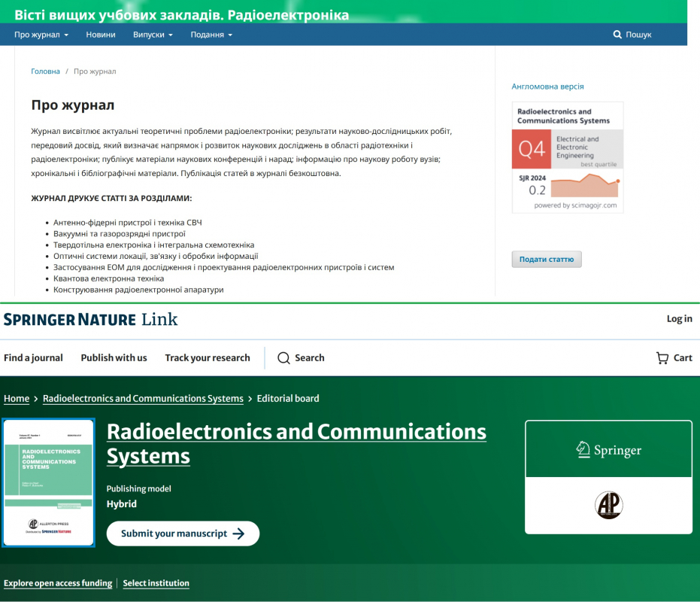This screenshot has width=700, height=602.
Task: Open Track your research link
Action: (x=208, y=358)
